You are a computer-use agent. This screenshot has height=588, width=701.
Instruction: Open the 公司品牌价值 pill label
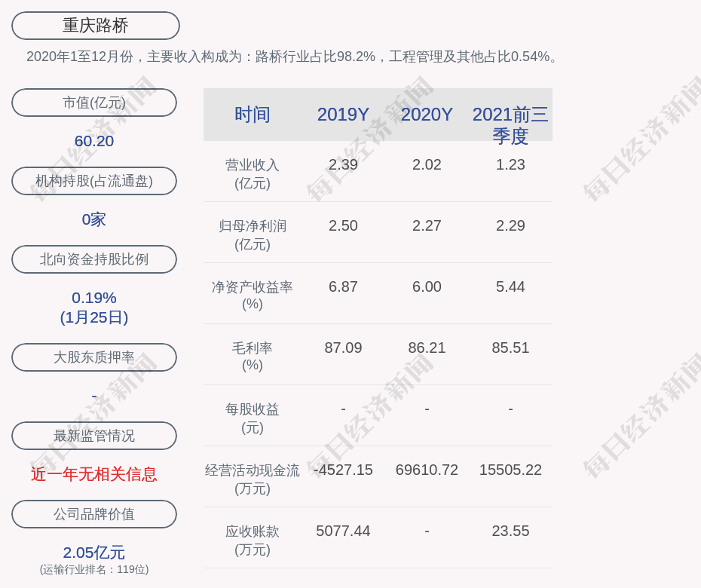pyautogui.click(x=94, y=514)
